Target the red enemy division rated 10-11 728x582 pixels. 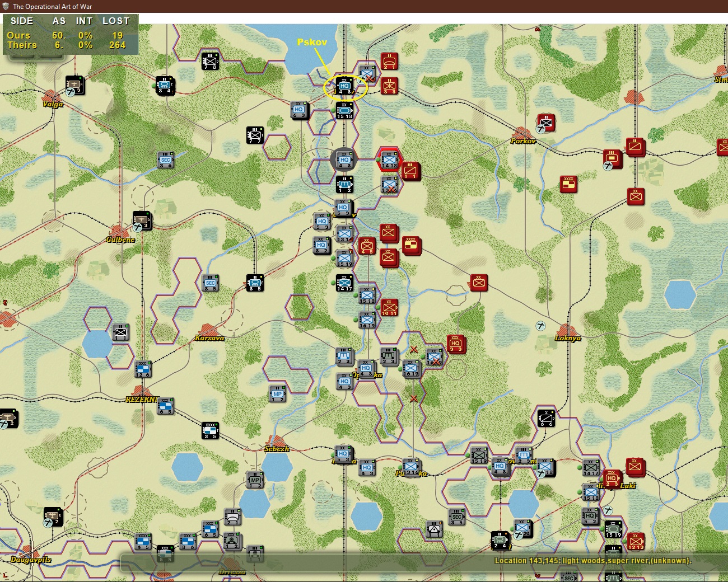point(389,307)
